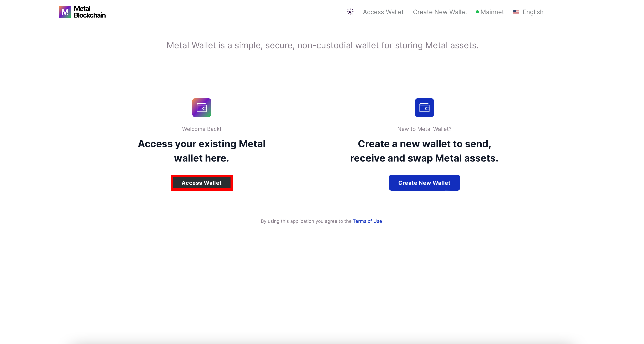
Task: Click the 'Welcome Back!' label
Action: click(201, 129)
